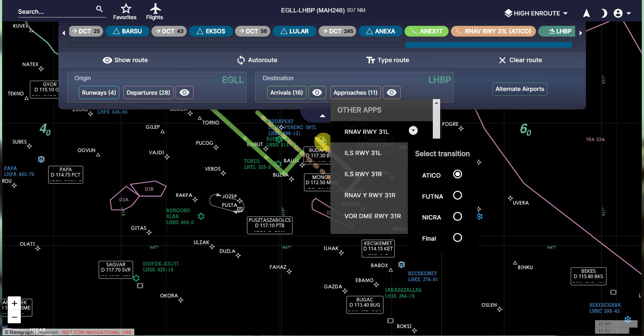This screenshot has width=644, height=336.
Task: Select LULAR waypoint chip
Action: 294,31
